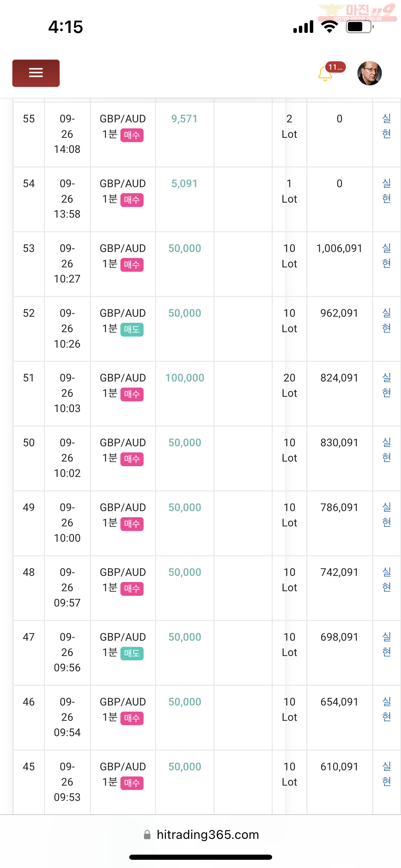Tap the 매도 badge in row 47

pyautogui.click(x=132, y=653)
